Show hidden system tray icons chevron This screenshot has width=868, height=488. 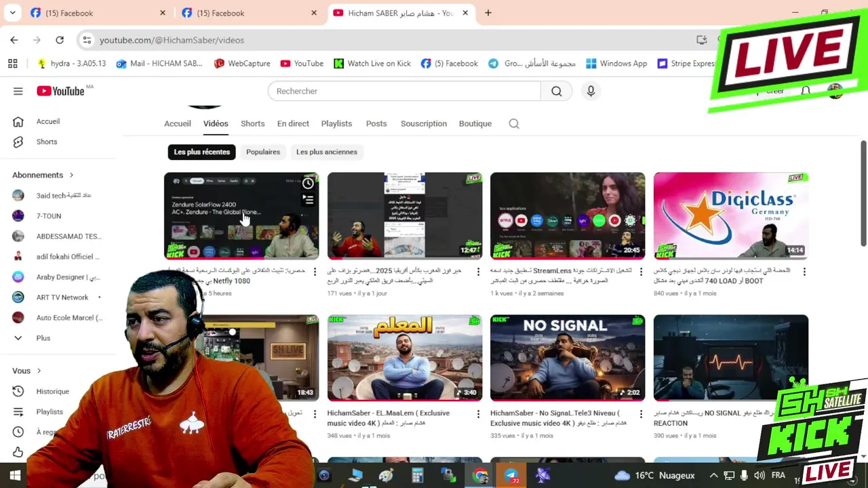(713, 475)
